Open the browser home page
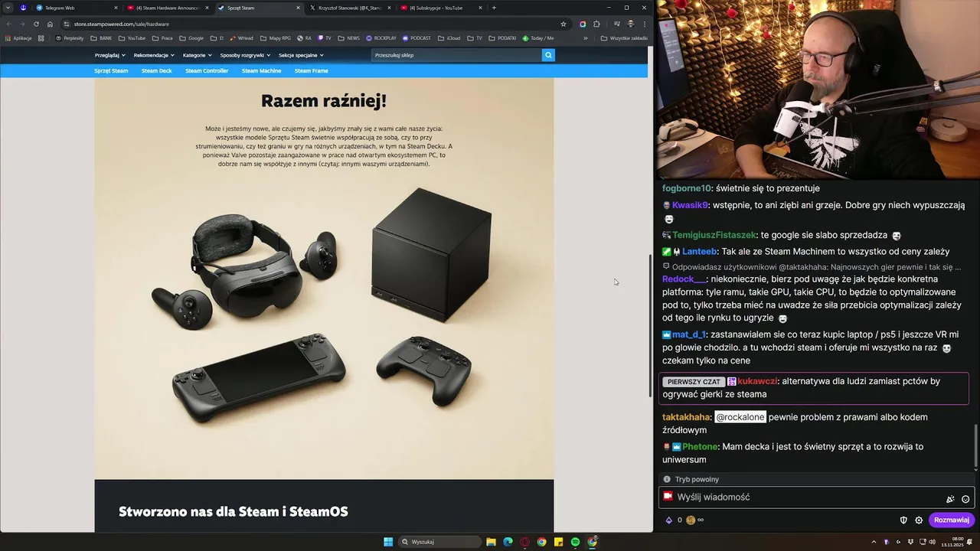Image resolution: width=980 pixels, height=551 pixels. pyautogui.click(x=50, y=24)
